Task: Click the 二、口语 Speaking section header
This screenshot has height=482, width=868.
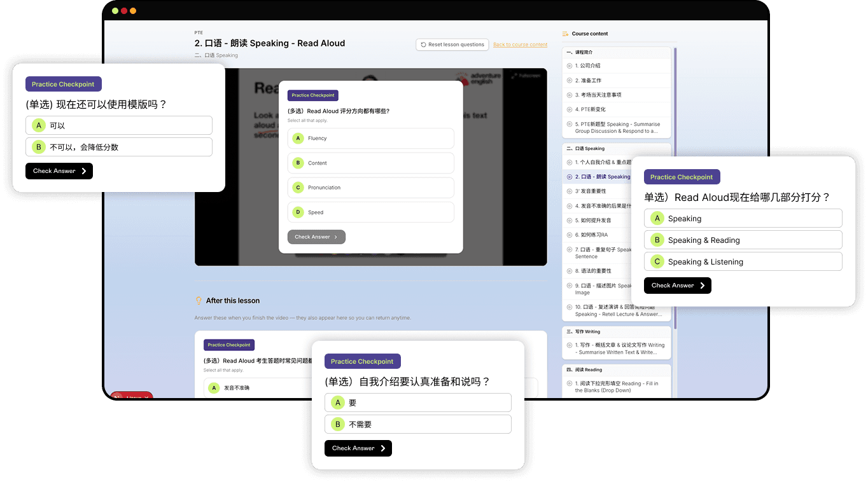Action: (x=616, y=149)
